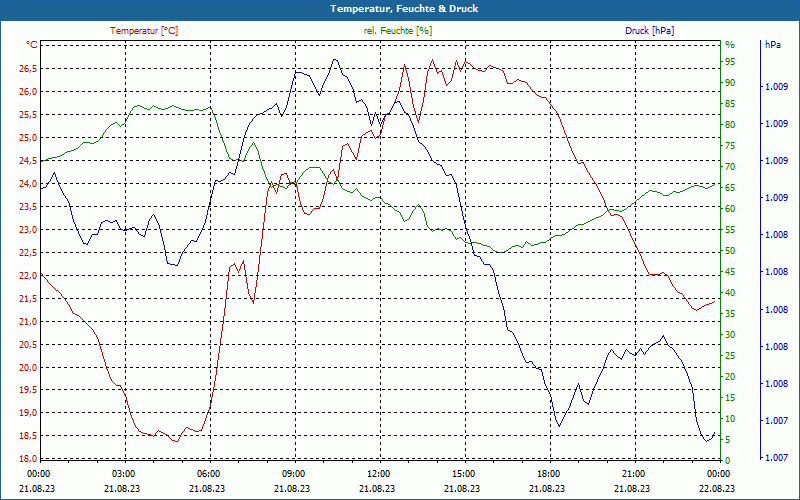
Task: Click the green 80 humidity axis value
Action: [x=730, y=124]
